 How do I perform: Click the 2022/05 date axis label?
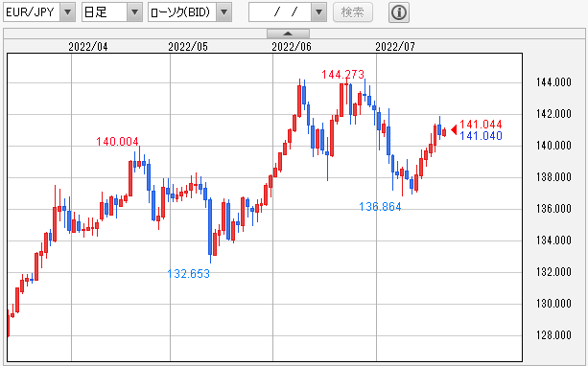(x=188, y=47)
